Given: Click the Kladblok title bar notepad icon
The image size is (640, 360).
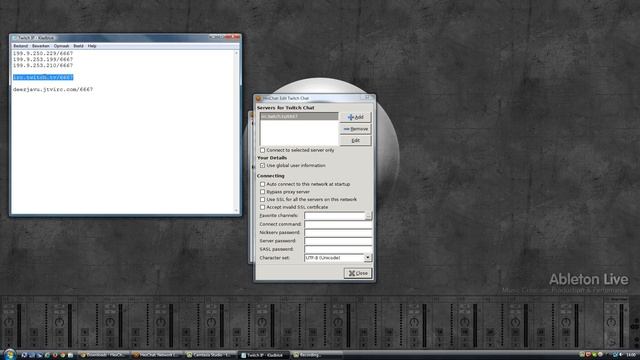Looking at the screenshot, I should [14, 38].
